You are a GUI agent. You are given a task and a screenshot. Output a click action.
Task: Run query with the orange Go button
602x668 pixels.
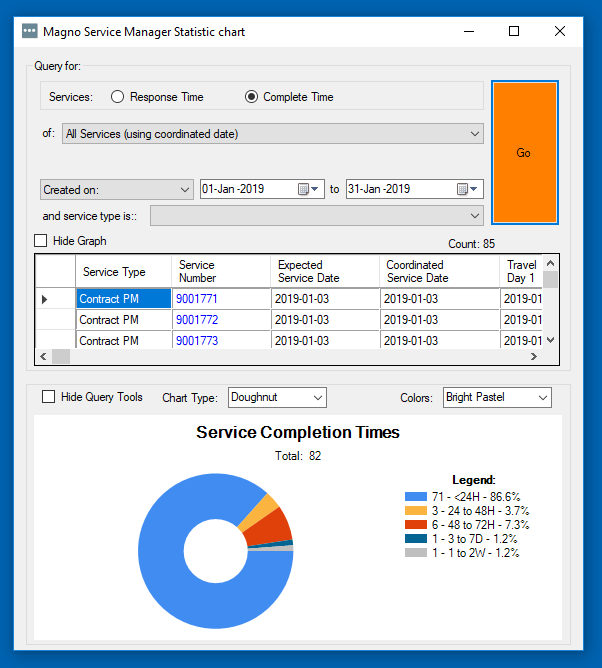tap(525, 153)
